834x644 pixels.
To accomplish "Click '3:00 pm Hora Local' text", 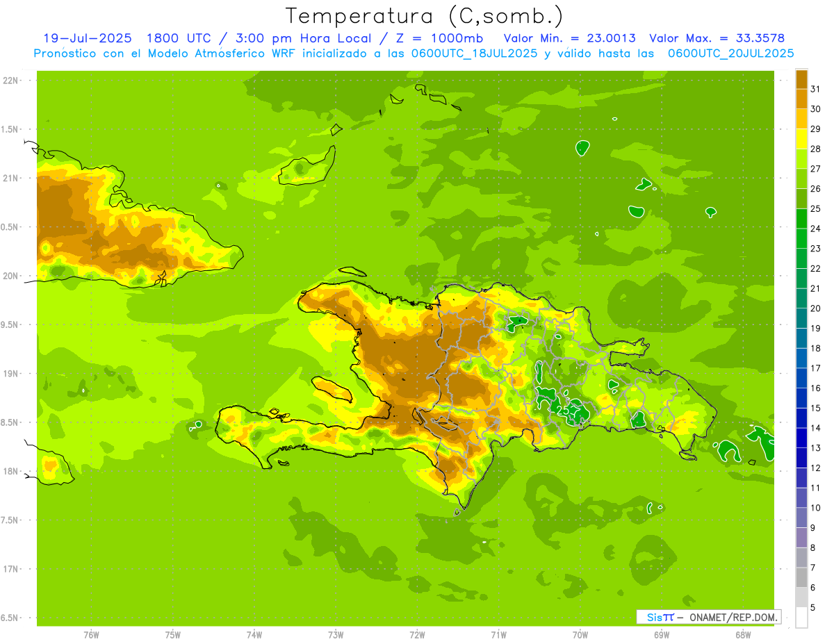I will [304, 38].
